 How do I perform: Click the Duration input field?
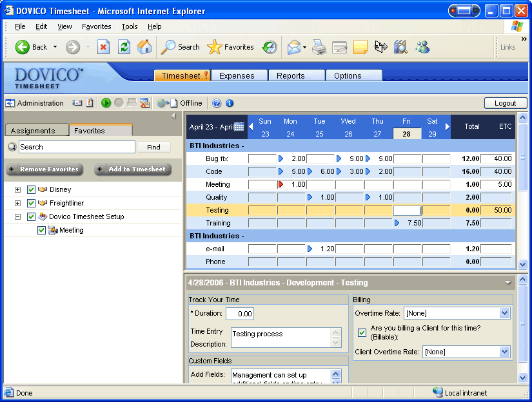pos(240,314)
